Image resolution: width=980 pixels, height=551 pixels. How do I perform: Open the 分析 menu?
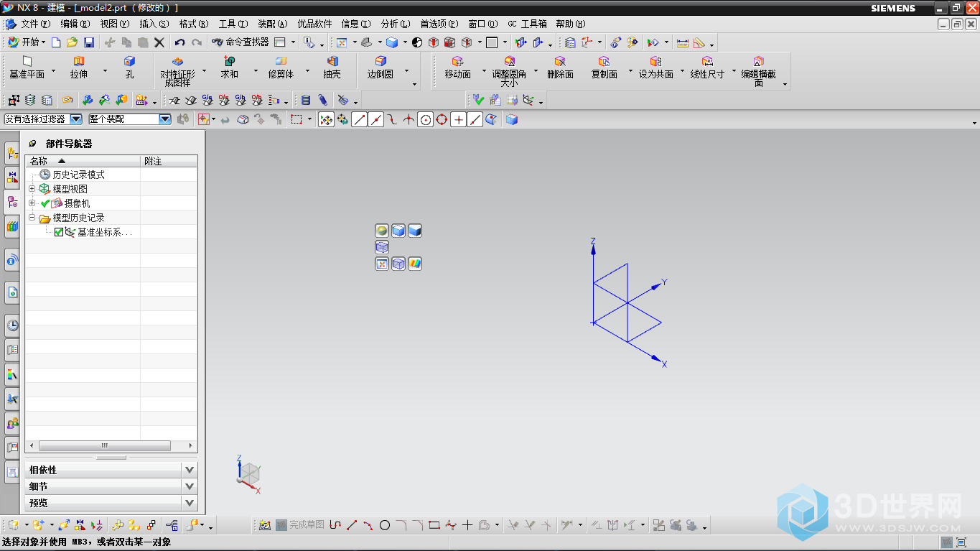click(396, 24)
